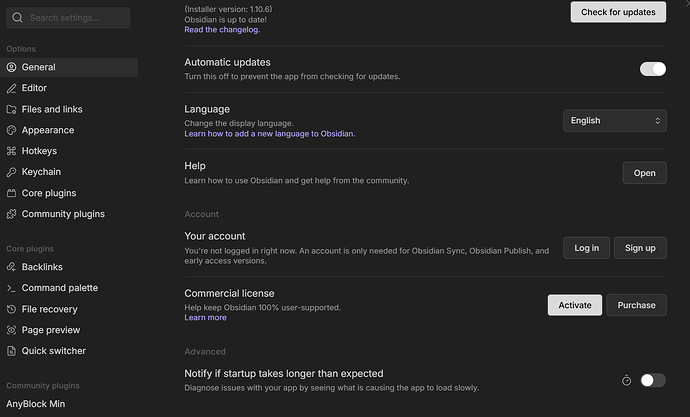
Task: Click the Files and links icon
Action: pos(12,109)
